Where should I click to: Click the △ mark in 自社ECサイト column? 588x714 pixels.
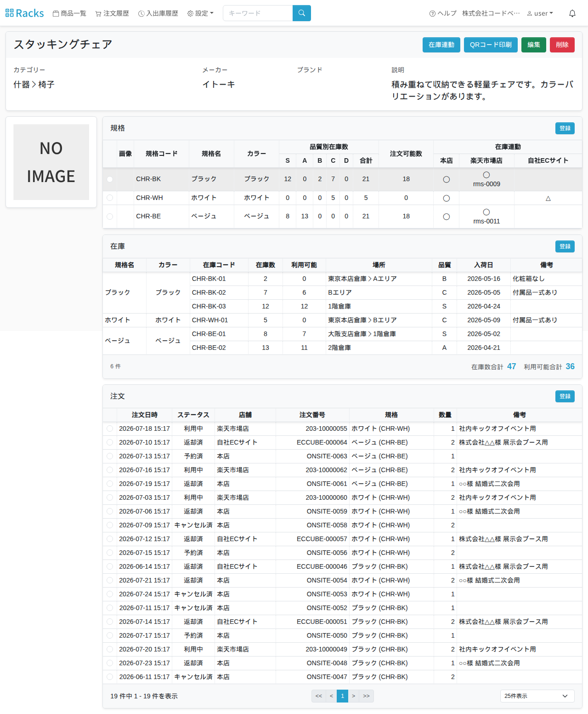pyautogui.click(x=548, y=198)
